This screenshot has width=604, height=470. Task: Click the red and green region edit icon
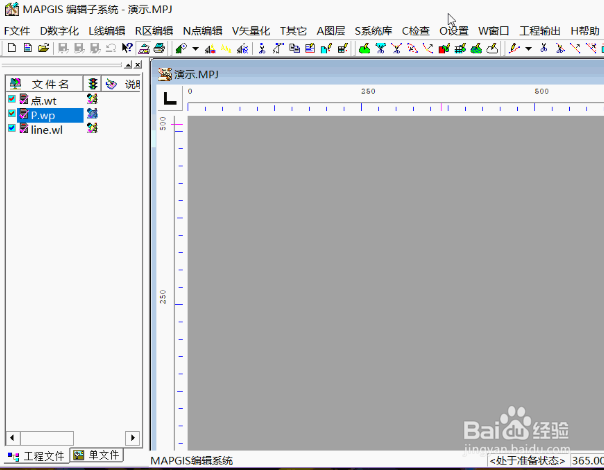pos(444,49)
